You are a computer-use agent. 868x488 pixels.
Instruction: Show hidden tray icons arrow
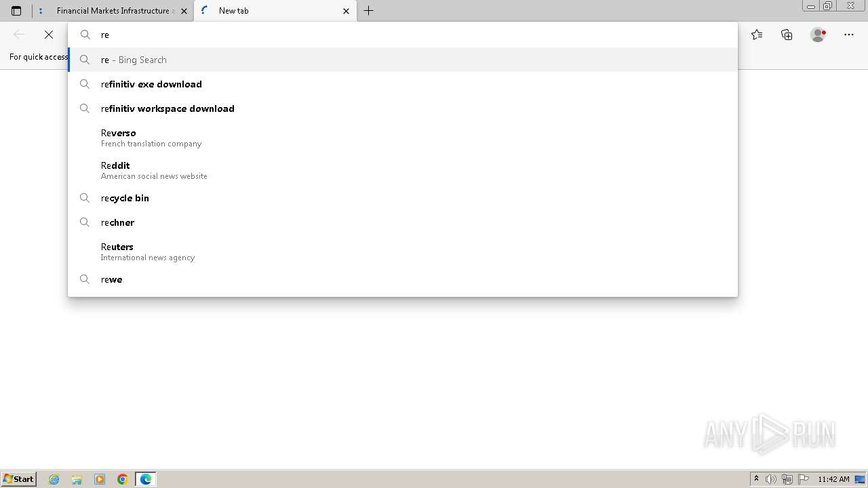coord(756,479)
